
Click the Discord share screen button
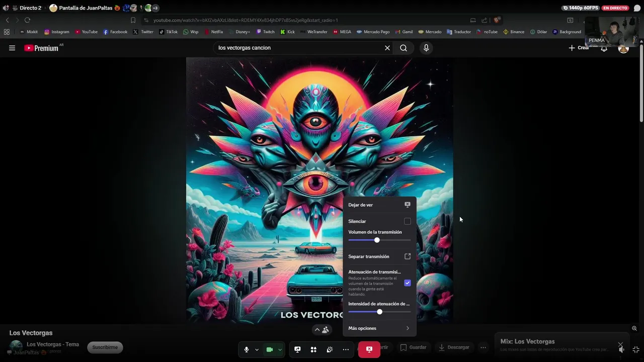click(x=297, y=349)
